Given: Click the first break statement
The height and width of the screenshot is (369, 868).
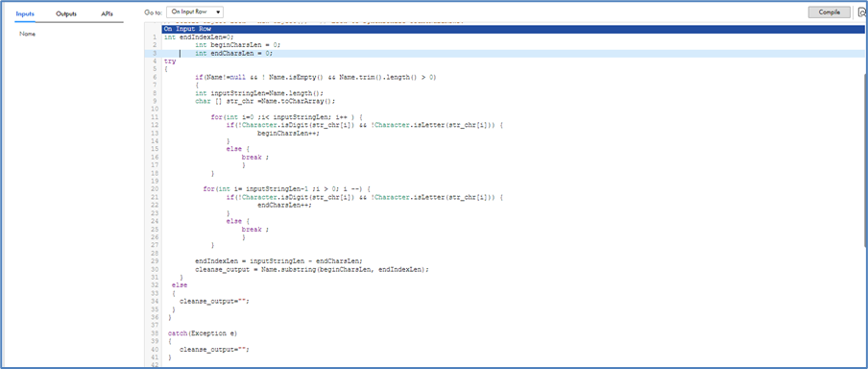Looking at the screenshot, I should click(x=252, y=158).
